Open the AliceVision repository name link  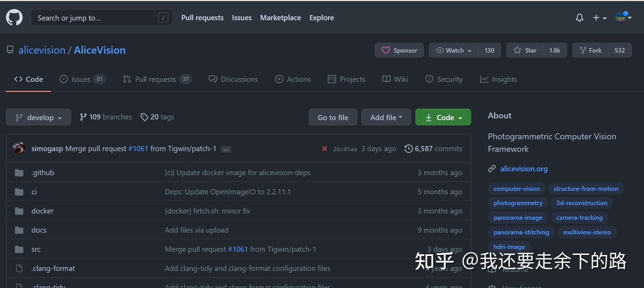coord(100,50)
